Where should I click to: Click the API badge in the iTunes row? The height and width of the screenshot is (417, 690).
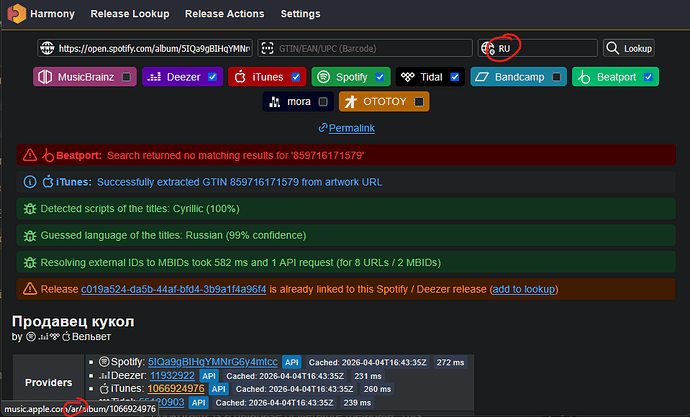click(x=218, y=389)
